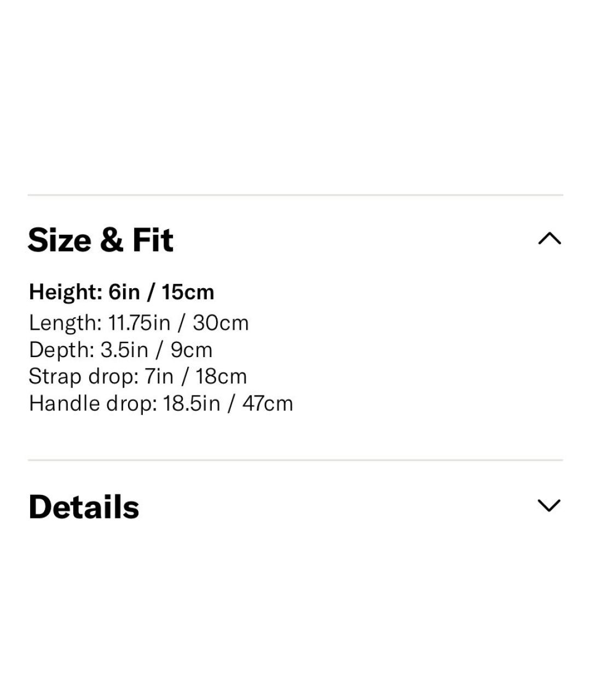Click the 30cm length value
Viewport: 591px width, 700px height.
click(x=221, y=323)
